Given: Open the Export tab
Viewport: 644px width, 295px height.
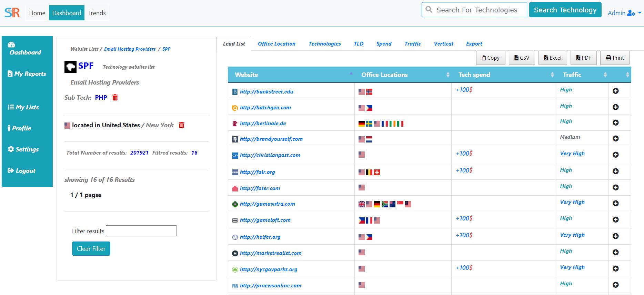Looking at the screenshot, I should click(x=474, y=44).
